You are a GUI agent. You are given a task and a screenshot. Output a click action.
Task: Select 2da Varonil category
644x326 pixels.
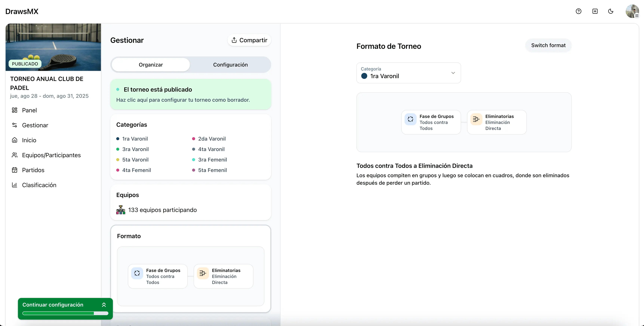(212, 139)
